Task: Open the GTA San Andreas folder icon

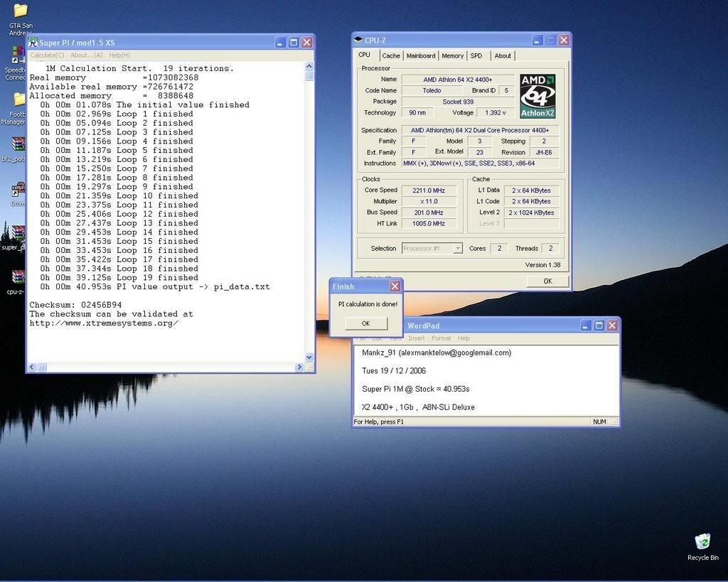Action: 20,11
